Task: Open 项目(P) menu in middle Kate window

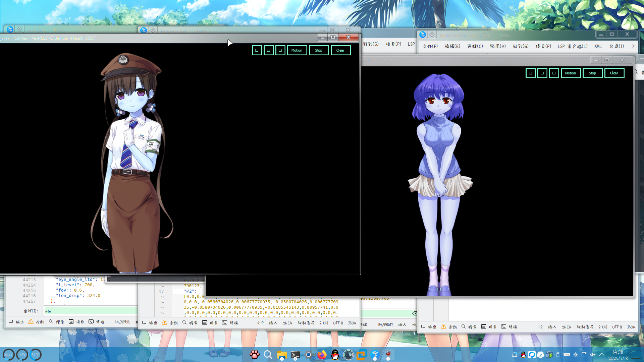Action: [393, 44]
